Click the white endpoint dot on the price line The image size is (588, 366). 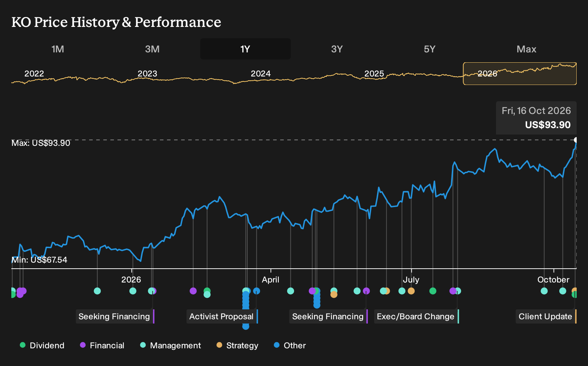click(x=576, y=140)
